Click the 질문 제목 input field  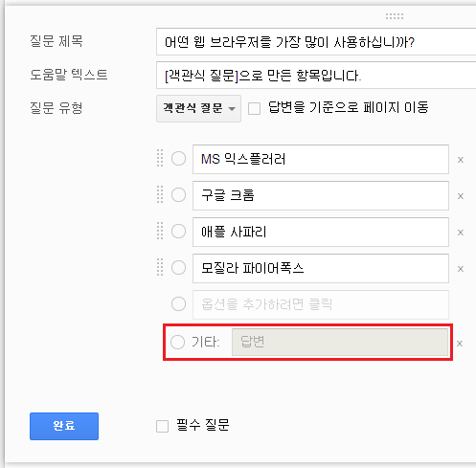316,42
